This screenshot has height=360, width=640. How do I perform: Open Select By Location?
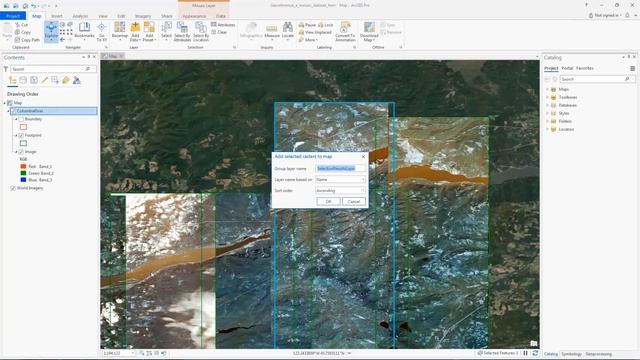200,31
